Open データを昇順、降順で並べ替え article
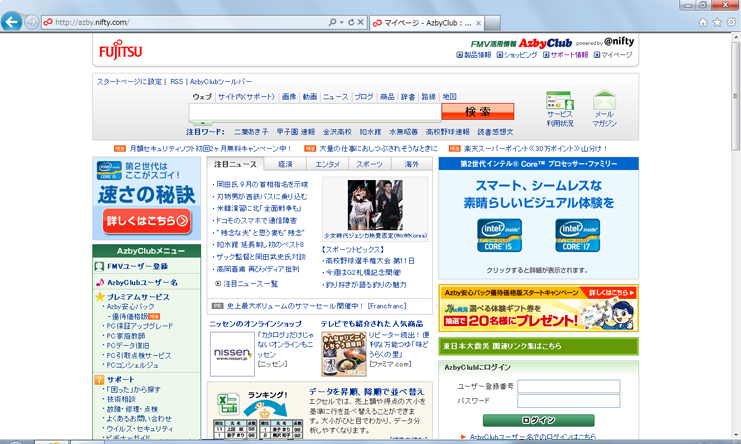The width and height of the screenshot is (741, 444). tap(366, 392)
